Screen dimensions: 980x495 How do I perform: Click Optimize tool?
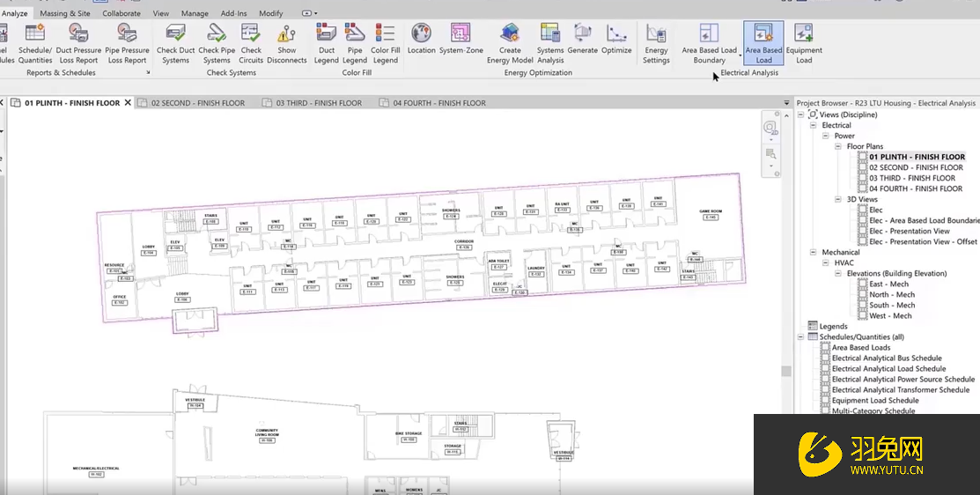616,39
